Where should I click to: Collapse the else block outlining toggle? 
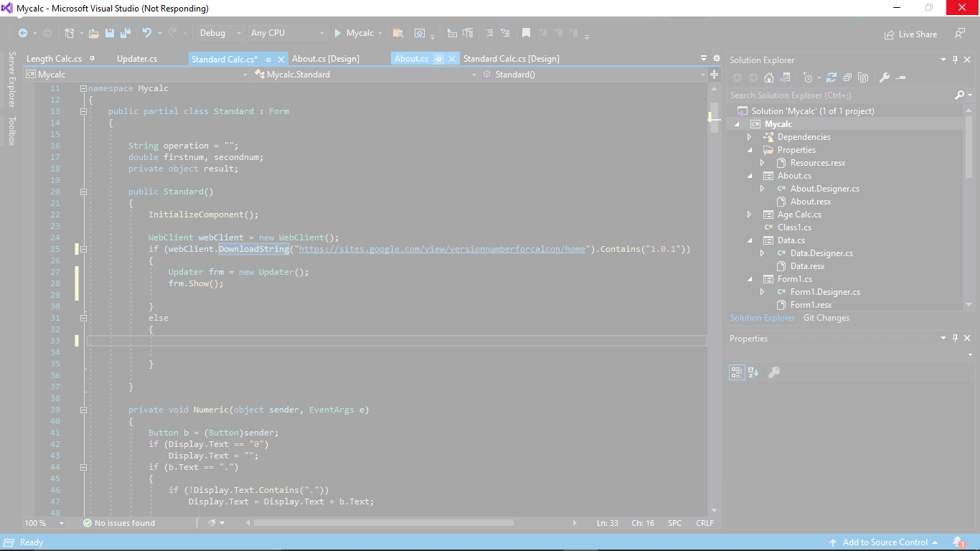(x=83, y=318)
